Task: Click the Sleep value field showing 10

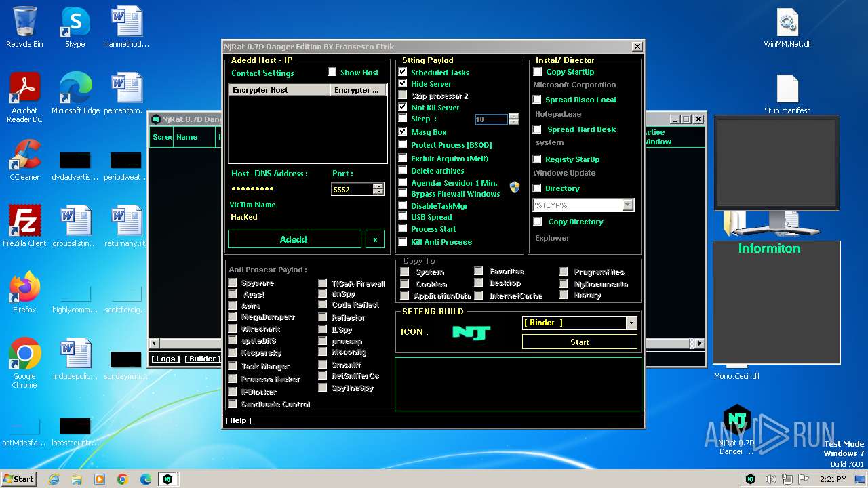Action: tap(491, 119)
